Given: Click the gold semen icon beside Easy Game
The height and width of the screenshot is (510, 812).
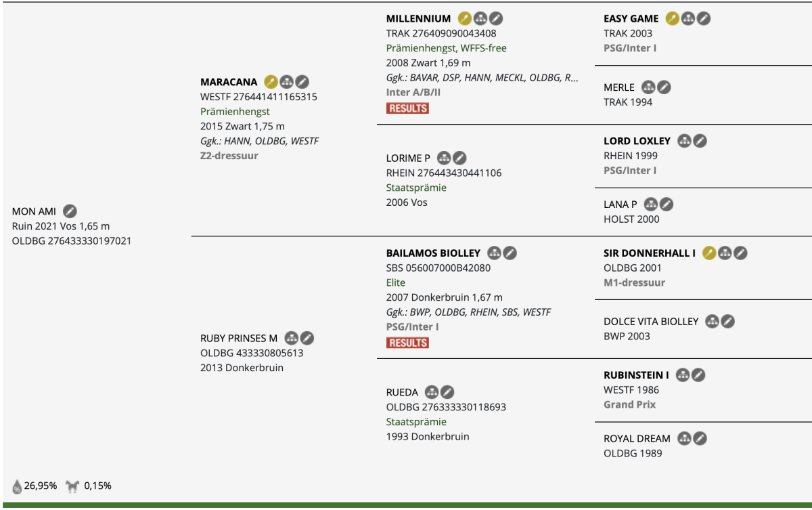Looking at the screenshot, I should (x=672, y=18).
